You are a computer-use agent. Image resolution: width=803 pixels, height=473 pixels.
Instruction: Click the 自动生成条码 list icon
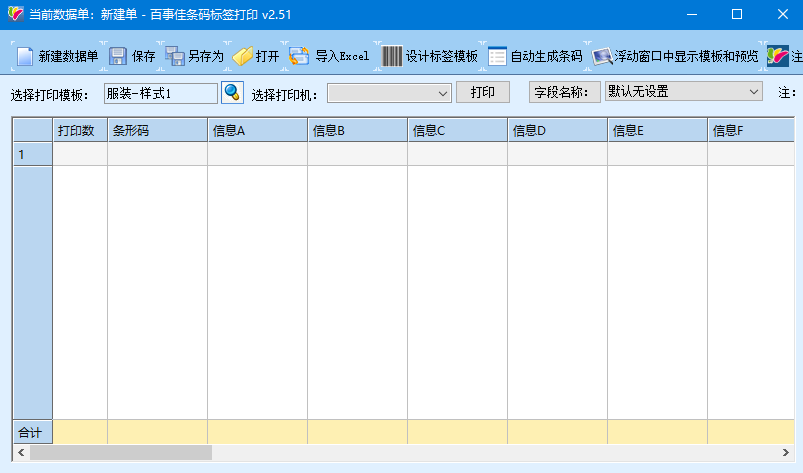(497, 56)
